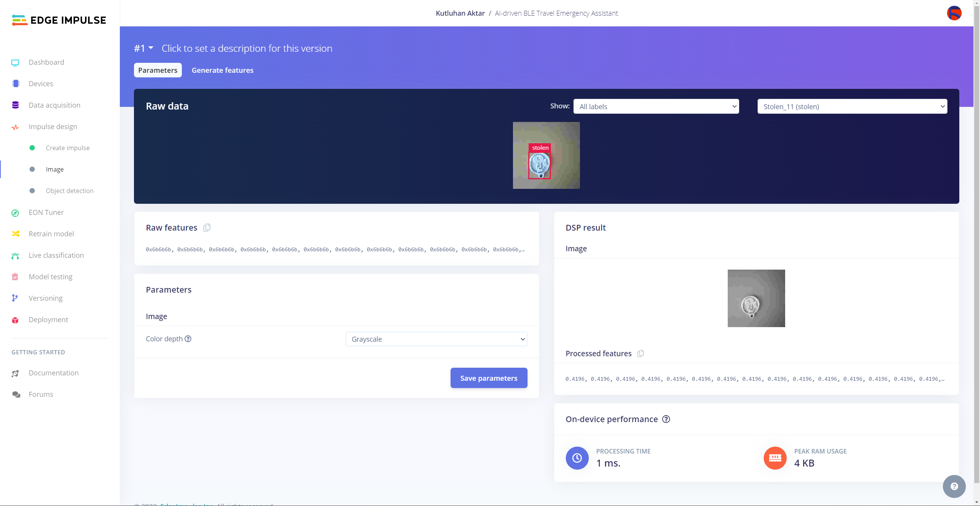Go to Deployment in sidebar
This screenshot has height=506, width=980.
48,319
